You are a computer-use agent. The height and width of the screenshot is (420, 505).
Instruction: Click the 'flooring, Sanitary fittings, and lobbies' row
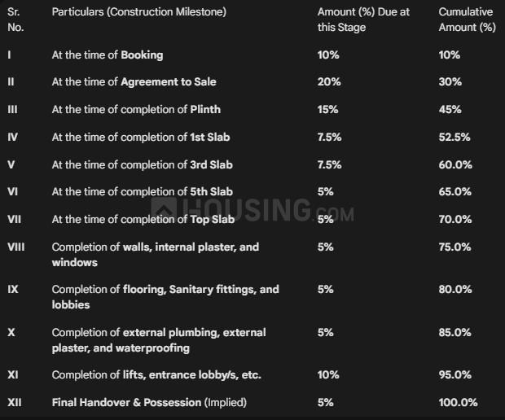point(165,296)
